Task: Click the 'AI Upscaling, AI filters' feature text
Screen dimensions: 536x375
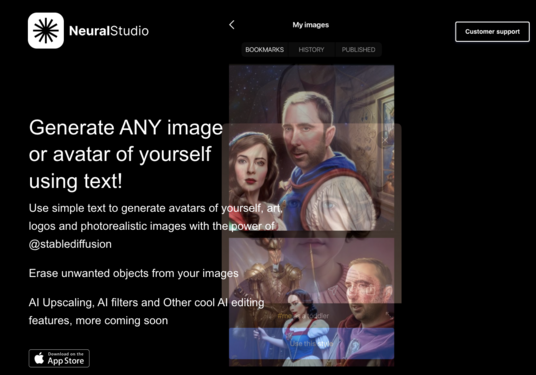Action: click(x=146, y=311)
